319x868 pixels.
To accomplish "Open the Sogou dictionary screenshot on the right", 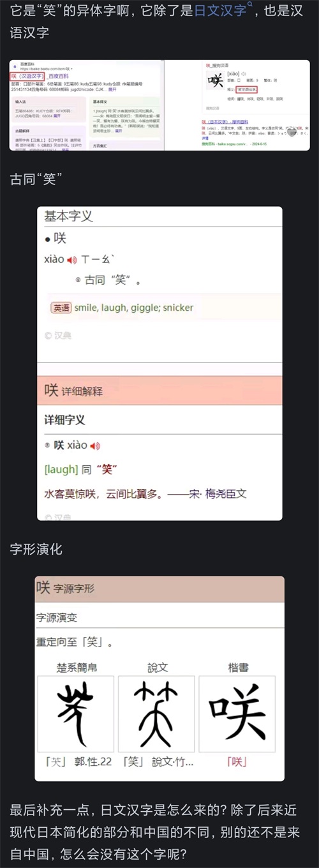I will click(x=238, y=105).
